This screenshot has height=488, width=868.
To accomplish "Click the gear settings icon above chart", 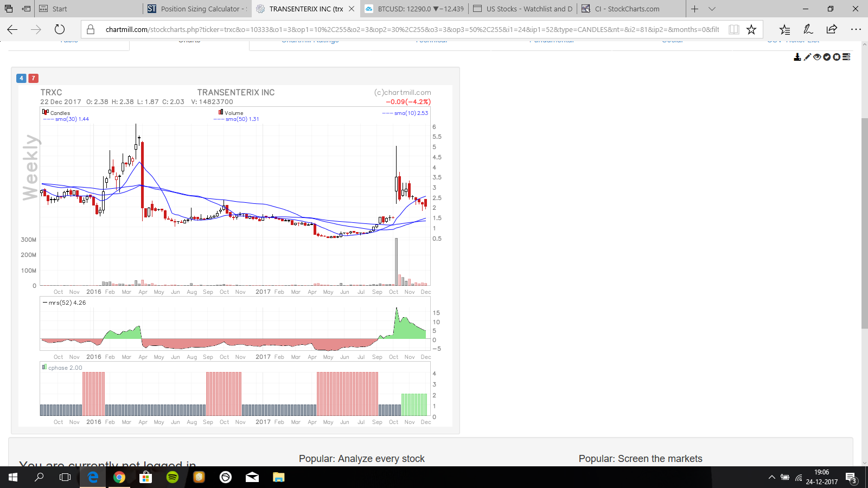I will (837, 57).
